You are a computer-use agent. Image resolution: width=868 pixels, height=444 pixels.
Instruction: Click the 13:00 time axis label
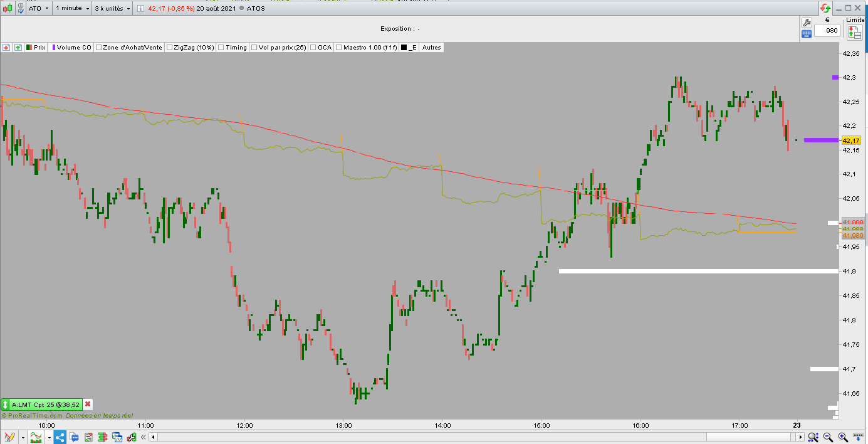coord(343,425)
